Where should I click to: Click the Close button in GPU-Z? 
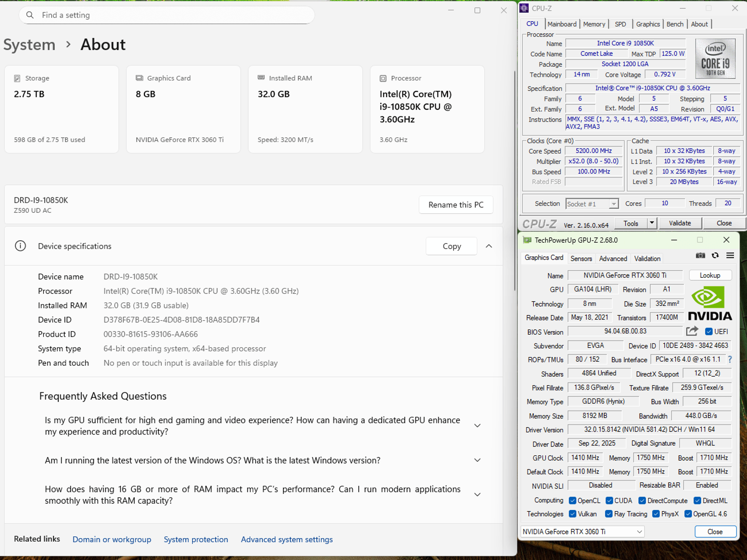click(x=715, y=532)
